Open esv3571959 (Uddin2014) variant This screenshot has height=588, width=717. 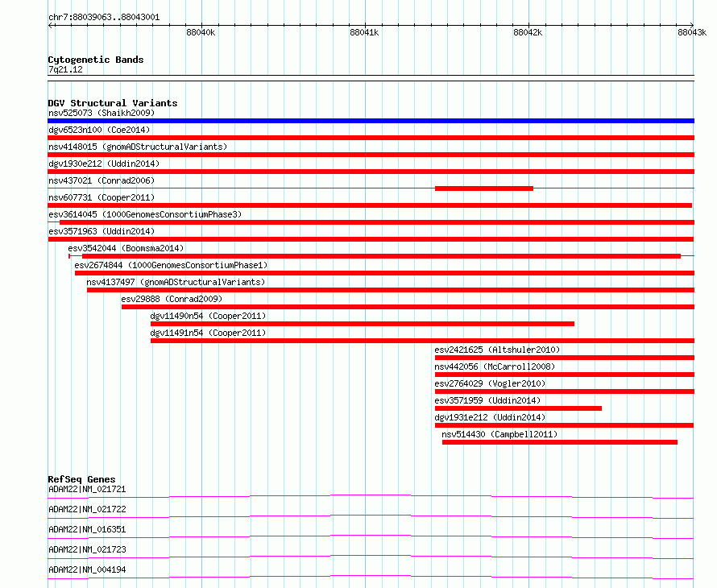click(x=487, y=400)
